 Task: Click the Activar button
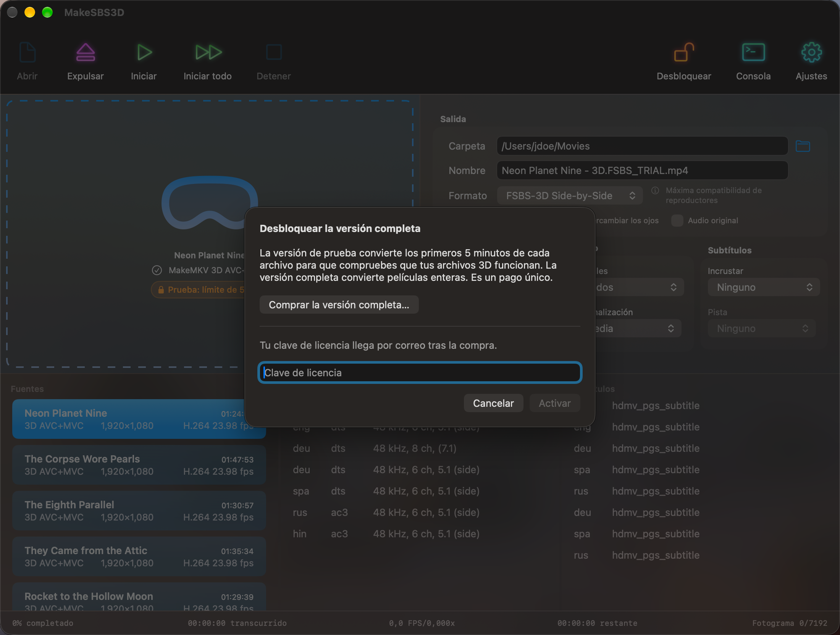[555, 403]
